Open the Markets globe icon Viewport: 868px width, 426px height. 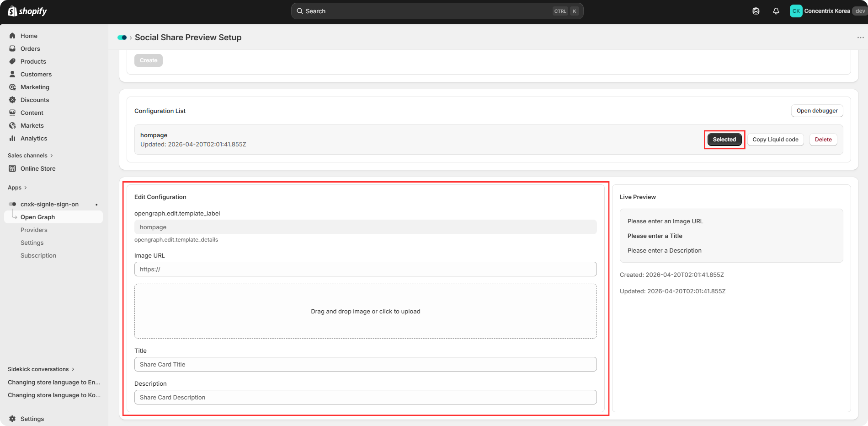point(12,125)
